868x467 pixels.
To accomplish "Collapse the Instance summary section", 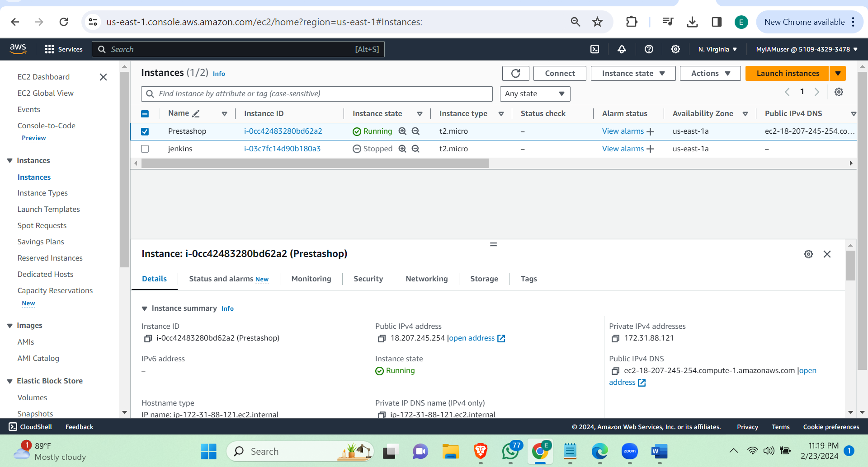I will click(x=145, y=308).
